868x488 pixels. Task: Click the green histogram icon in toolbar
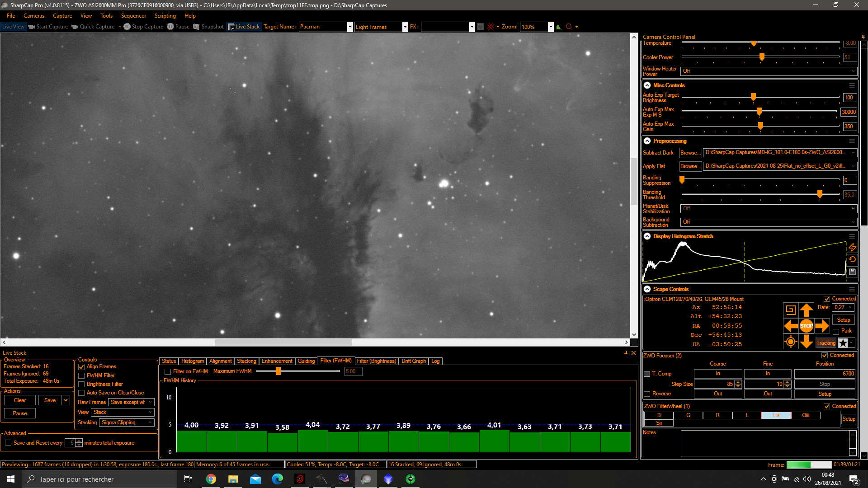point(559,27)
